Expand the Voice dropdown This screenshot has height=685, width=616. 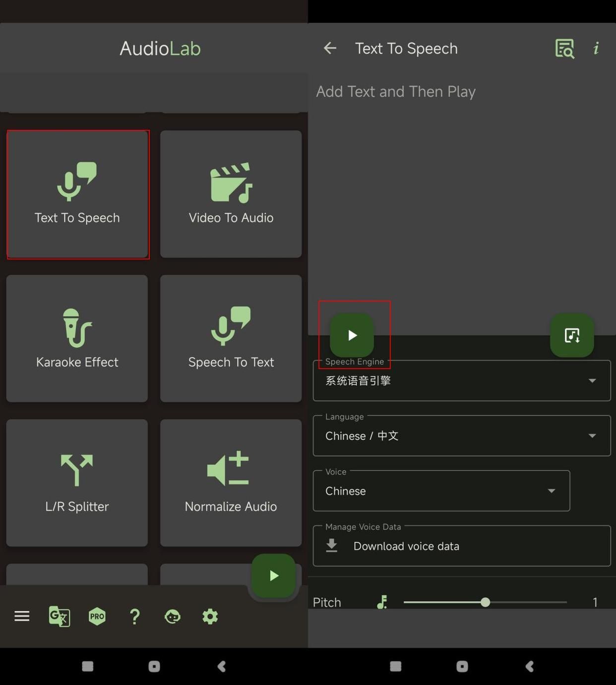click(x=441, y=491)
